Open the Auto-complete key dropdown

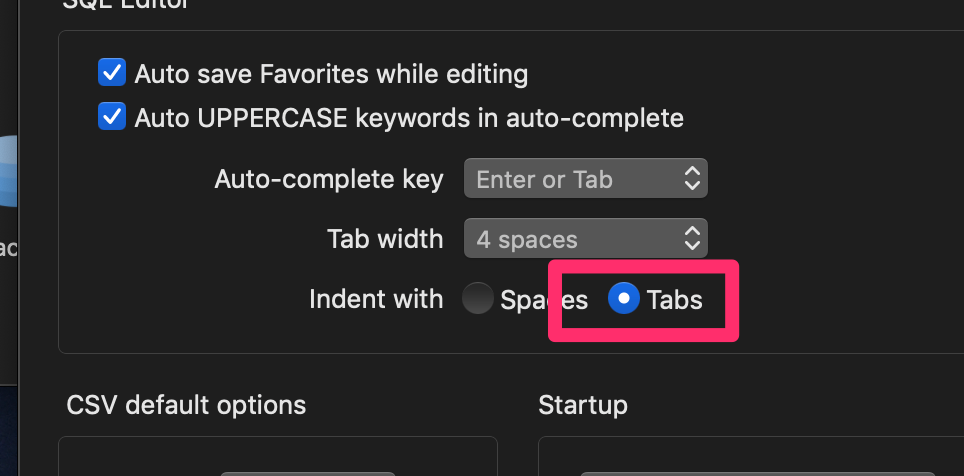click(x=585, y=178)
